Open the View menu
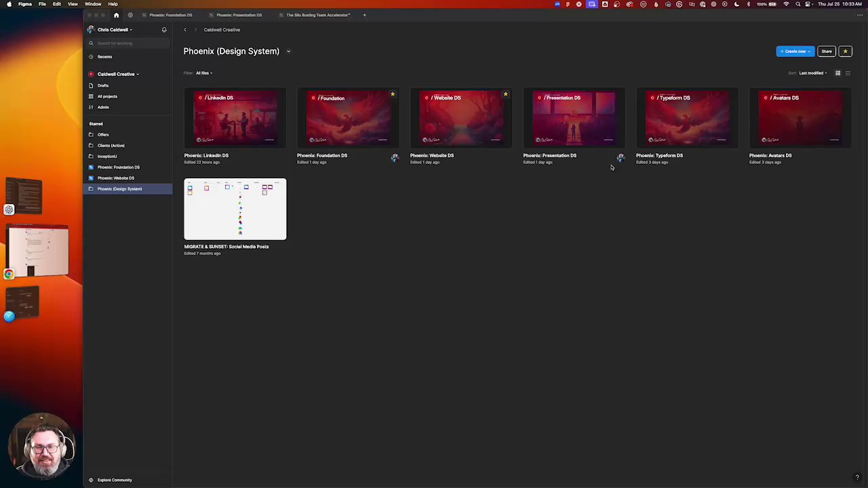This screenshot has height=488, width=868. pyautogui.click(x=73, y=4)
